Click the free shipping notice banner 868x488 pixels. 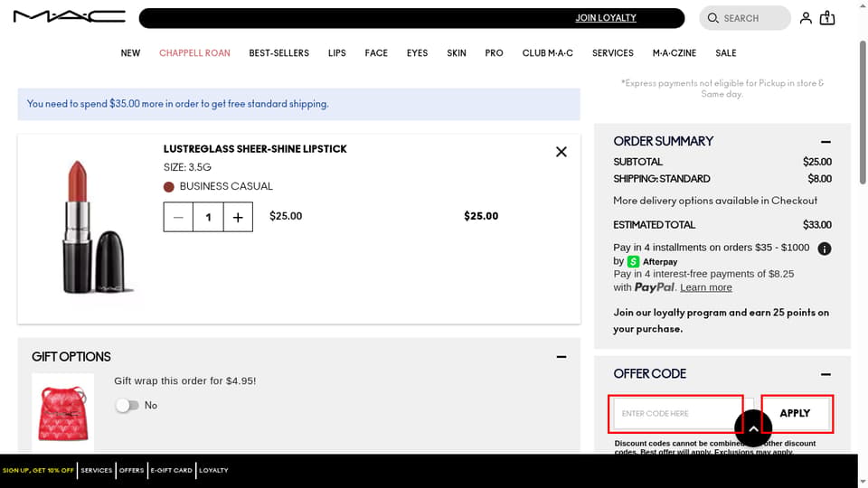pyautogui.click(x=299, y=104)
